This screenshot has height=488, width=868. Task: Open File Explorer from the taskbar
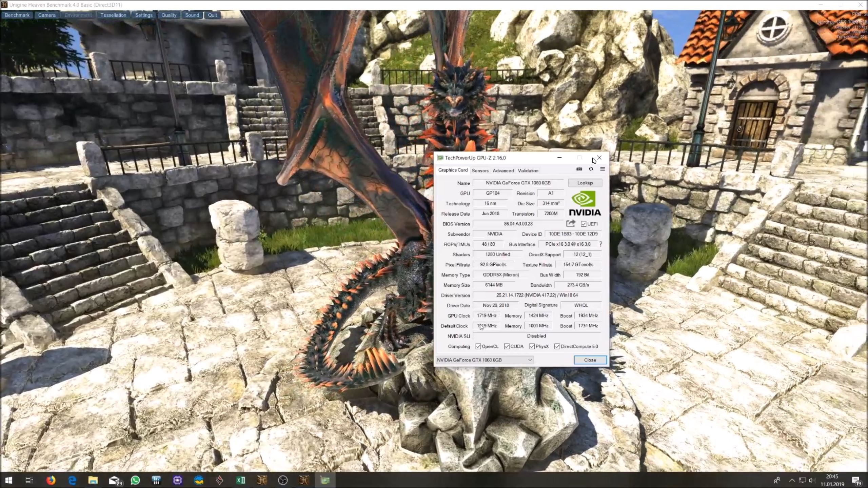[93, 480]
